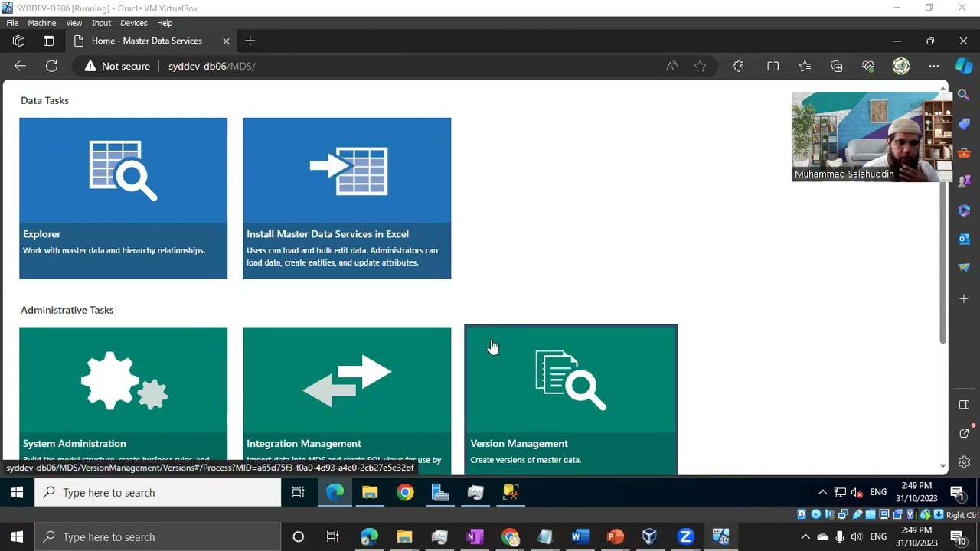
Task: Open Edge workspaces icon left of tab
Action: pos(18,41)
